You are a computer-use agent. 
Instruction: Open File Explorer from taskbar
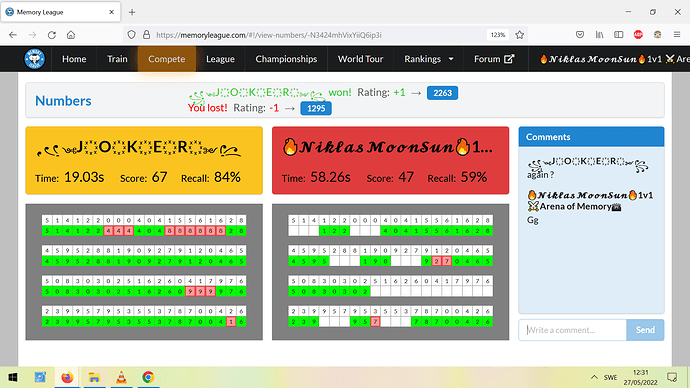pyautogui.click(x=94, y=377)
